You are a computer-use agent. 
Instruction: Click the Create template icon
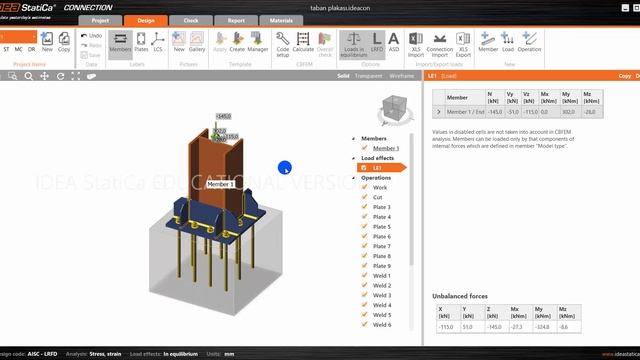click(x=237, y=42)
